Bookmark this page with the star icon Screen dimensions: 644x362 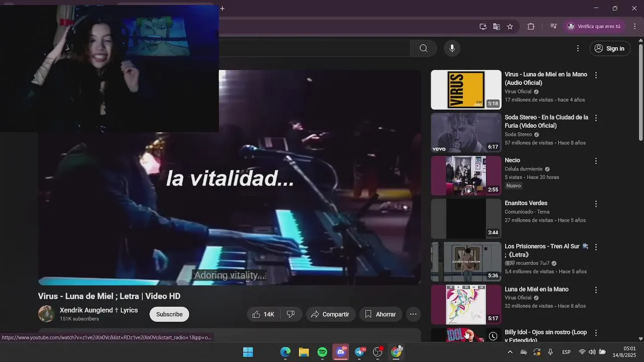510,27
